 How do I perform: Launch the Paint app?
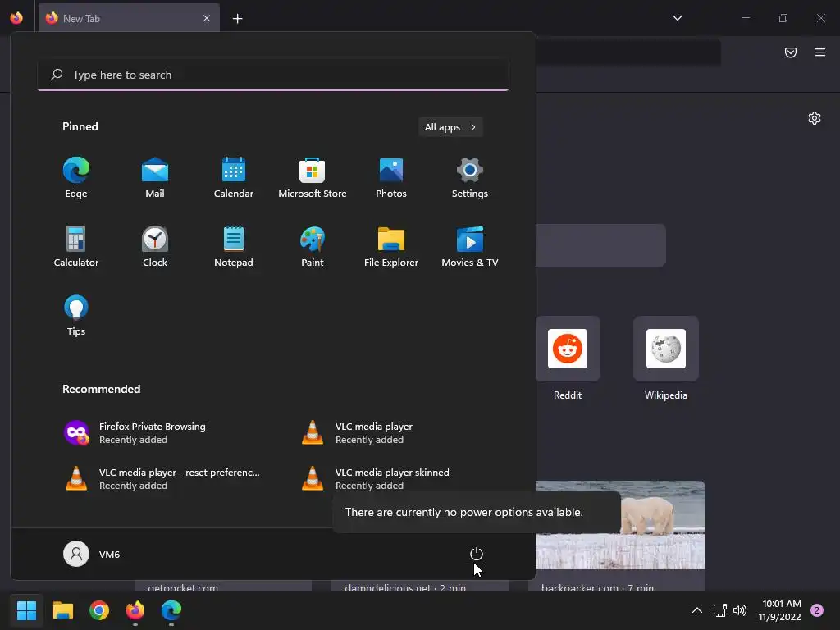coord(313,246)
